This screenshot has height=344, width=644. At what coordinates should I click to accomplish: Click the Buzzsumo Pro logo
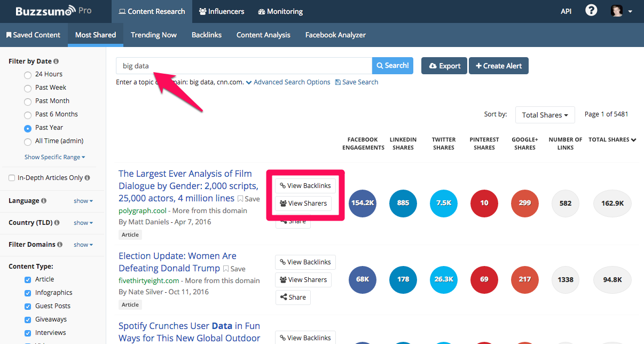[x=53, y=11]
